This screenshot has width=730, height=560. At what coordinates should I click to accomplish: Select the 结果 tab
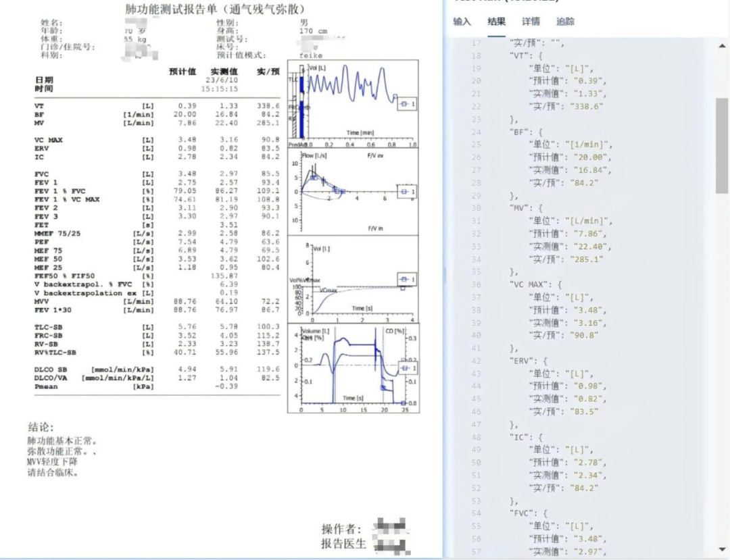tap(497, 22)
